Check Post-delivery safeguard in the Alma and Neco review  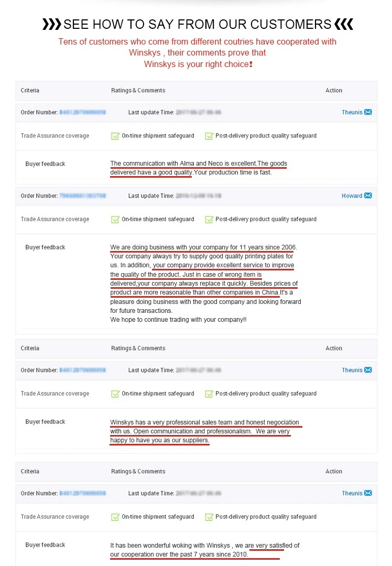[209, 136]
